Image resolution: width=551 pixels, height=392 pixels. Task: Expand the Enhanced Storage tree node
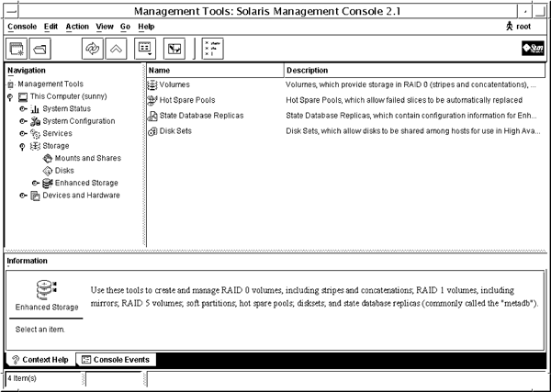[35, 183]
